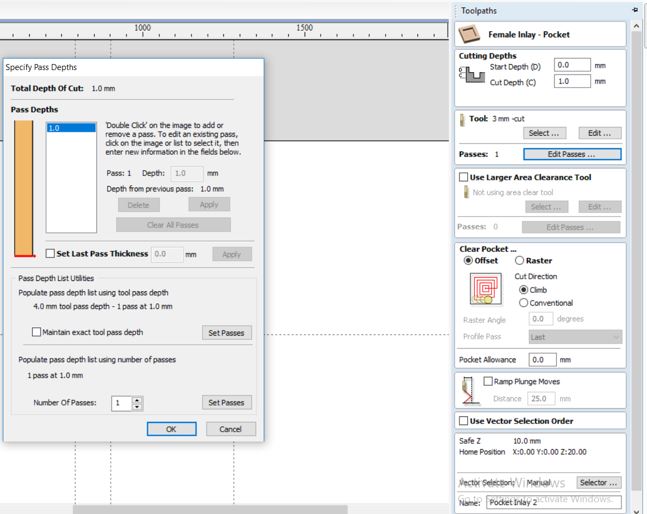This screenshot has width=647, height=514.
Task: Click the Clear All Passes button
Action: pos(173,225)
